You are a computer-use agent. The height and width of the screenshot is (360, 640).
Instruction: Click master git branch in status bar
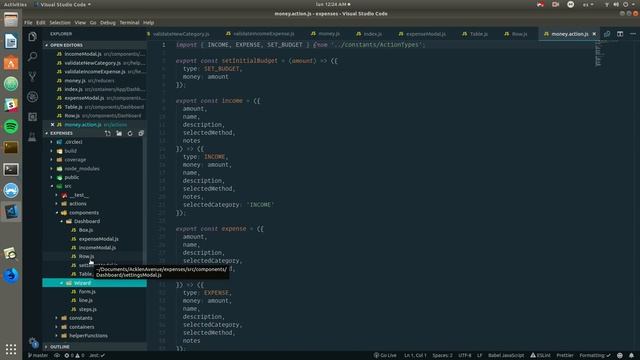pos(38,356)
